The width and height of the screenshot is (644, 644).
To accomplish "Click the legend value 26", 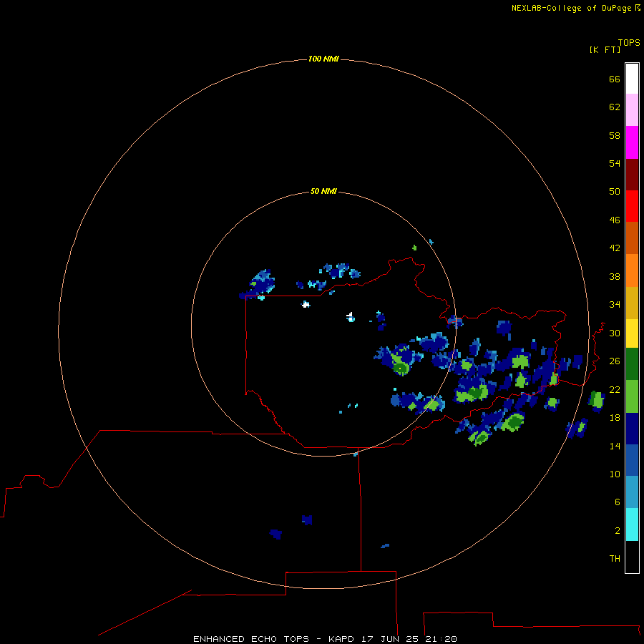I will (x=615, y=361).
